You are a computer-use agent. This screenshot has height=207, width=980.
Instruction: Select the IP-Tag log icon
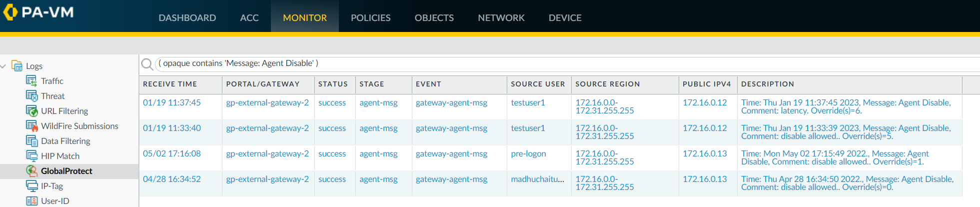tap(31, 186)
